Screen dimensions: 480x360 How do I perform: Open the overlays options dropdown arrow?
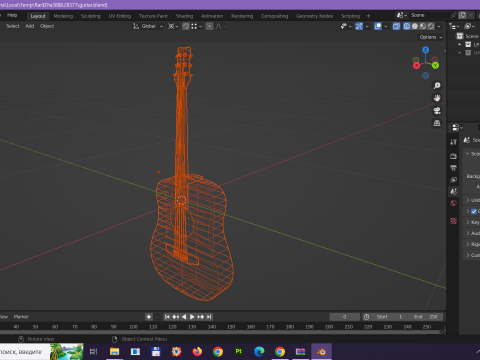[386, 26]
